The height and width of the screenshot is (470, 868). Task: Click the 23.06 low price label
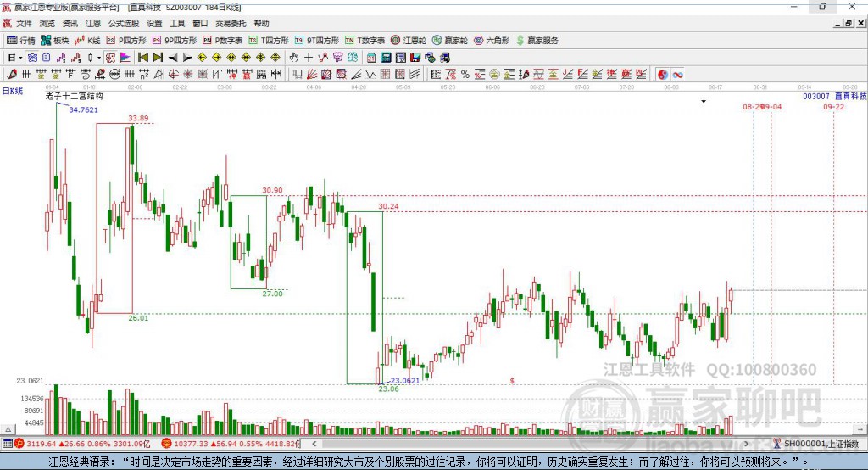(x=388, y=389)
